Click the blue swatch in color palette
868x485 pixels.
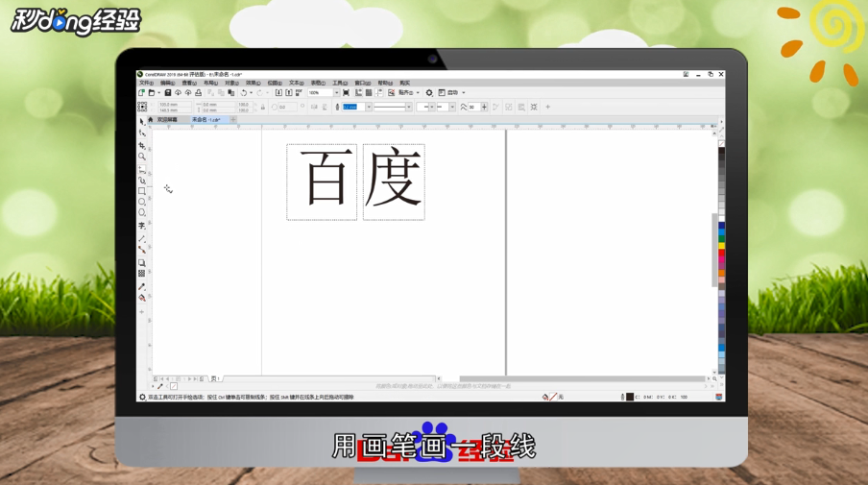tap(721, 226)
